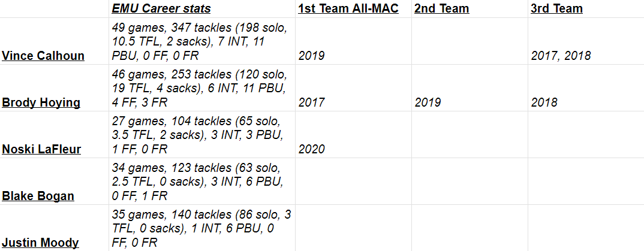
Task: Select the cell showing 2017, 2018
Action: pyautogui.click(x=561, y=56)
